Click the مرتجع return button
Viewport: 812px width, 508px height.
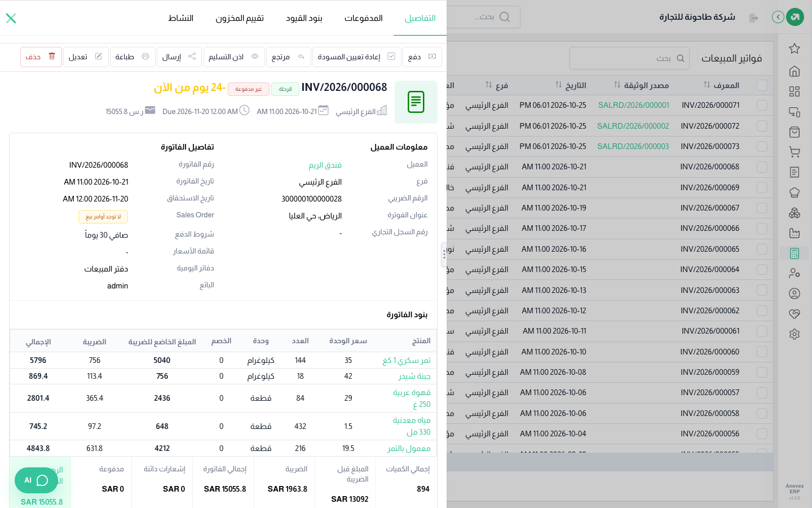pyautogui.click(x=289, y=56)
